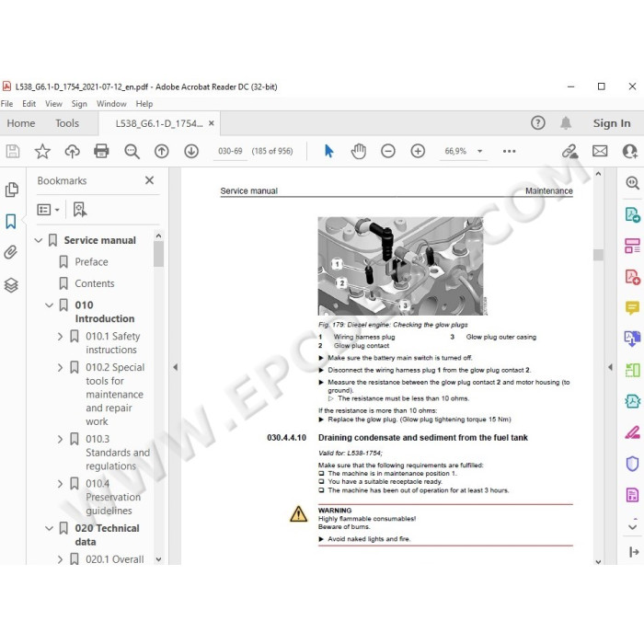Open the Help question mark icon
644x644 pixels.
(537, 122)
